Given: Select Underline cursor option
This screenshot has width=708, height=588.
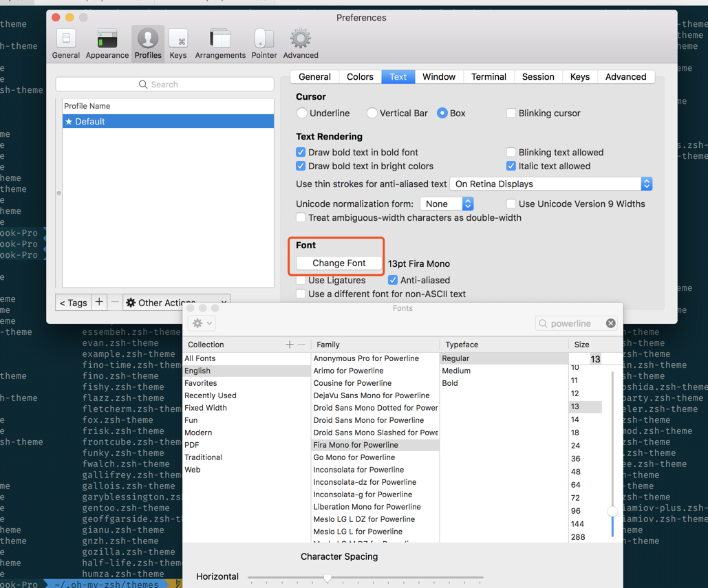Looking at the screenshot, I should [x=301, y=113].
